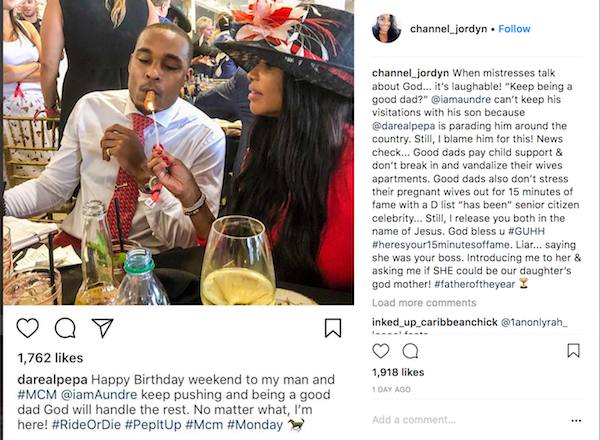The image size is (600, 440).
Task: Like the darealpepa post with heart icon
Action: click(x=28, y=328)
